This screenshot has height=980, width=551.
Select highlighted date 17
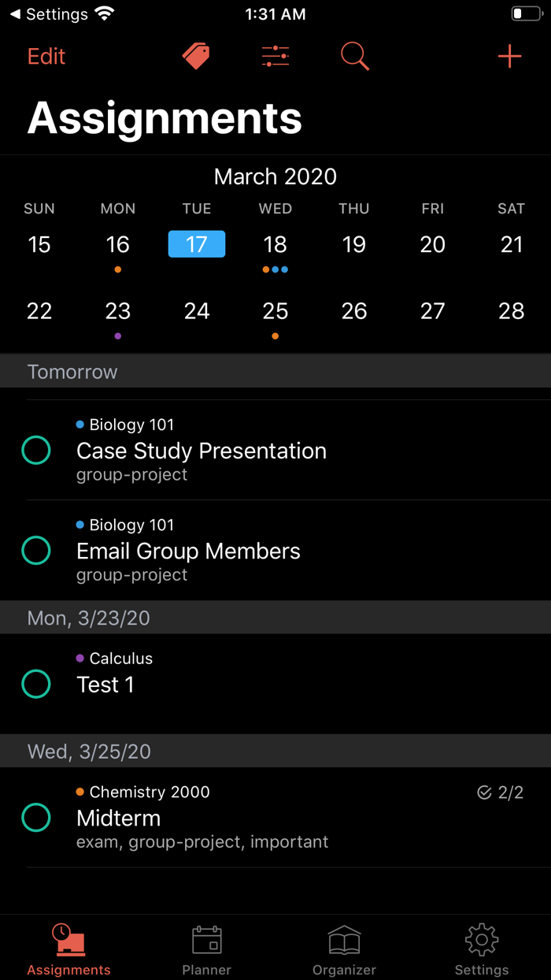tap(197, 244)
